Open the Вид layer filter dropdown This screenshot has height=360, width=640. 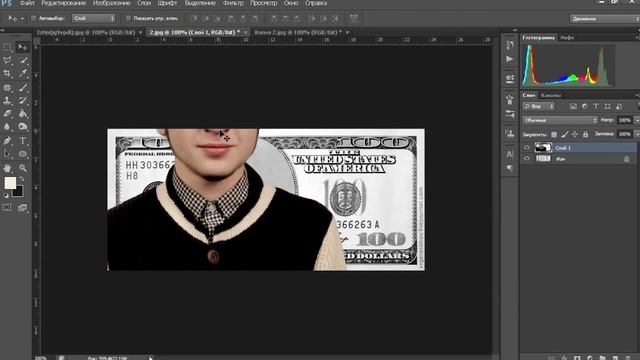click(x=539, y=107)
